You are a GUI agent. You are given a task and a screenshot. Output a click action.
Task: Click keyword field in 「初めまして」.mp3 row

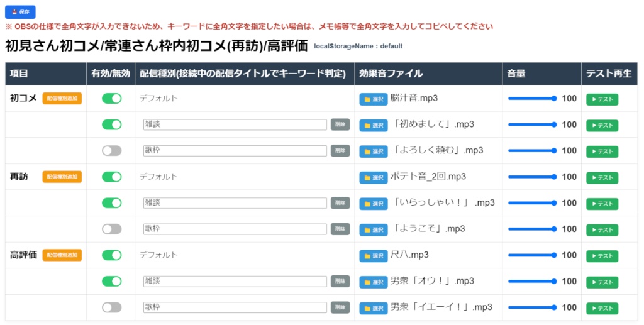(x=234, y=124)
